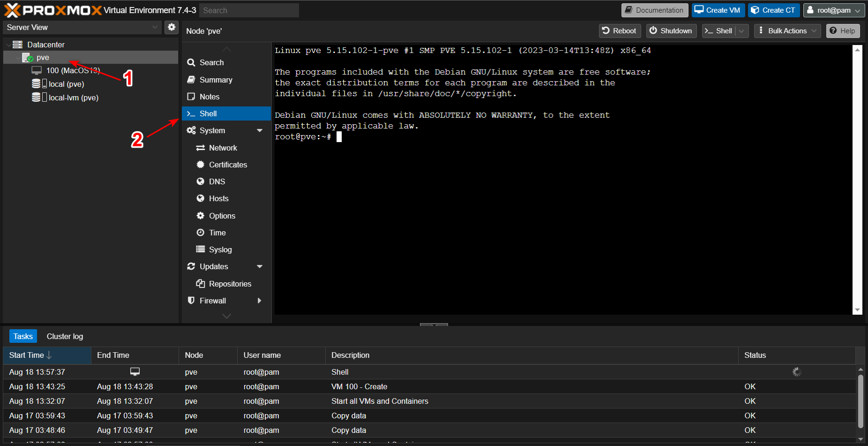The width and height of the screenshot is (868, 446).
Task: Open Repositories under Updates
Action: pos(230,284)
